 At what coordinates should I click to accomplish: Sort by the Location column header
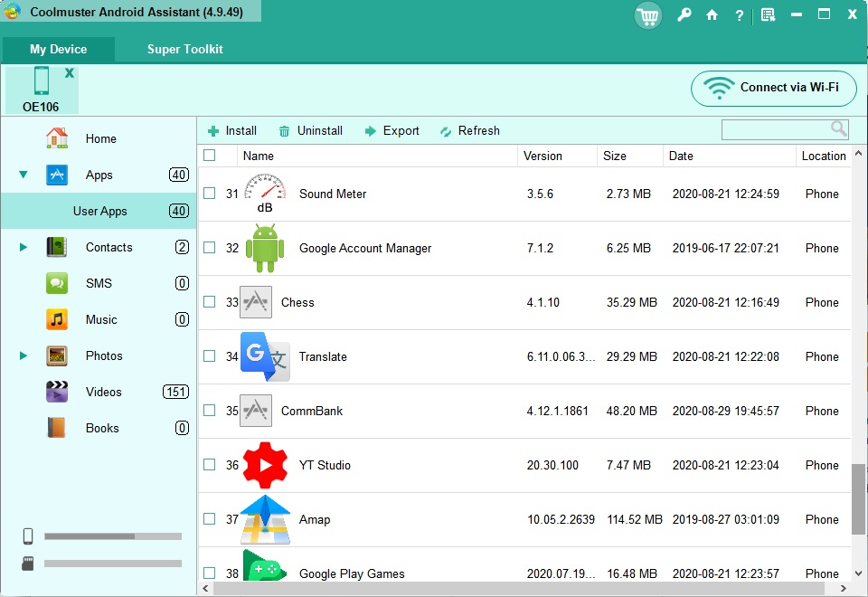824,156
